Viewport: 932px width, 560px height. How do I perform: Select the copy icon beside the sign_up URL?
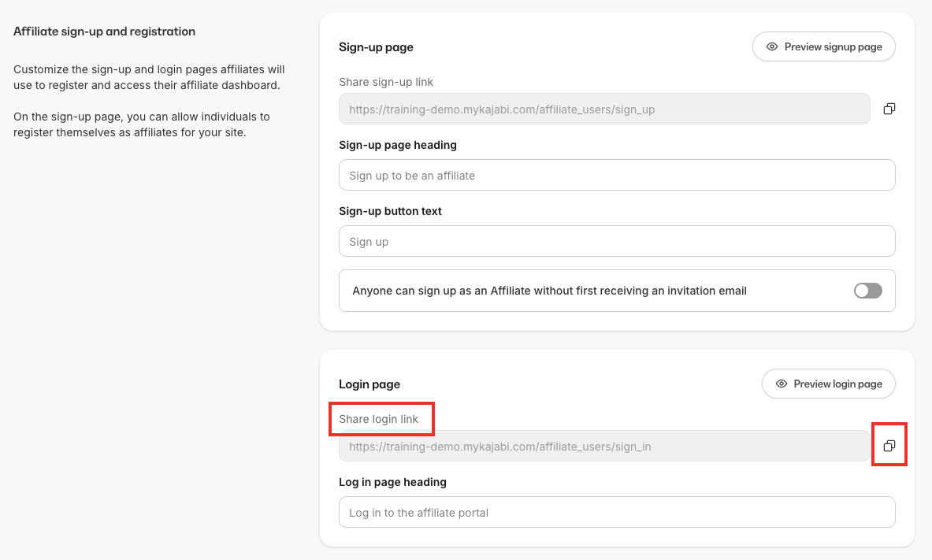[889, 109]
